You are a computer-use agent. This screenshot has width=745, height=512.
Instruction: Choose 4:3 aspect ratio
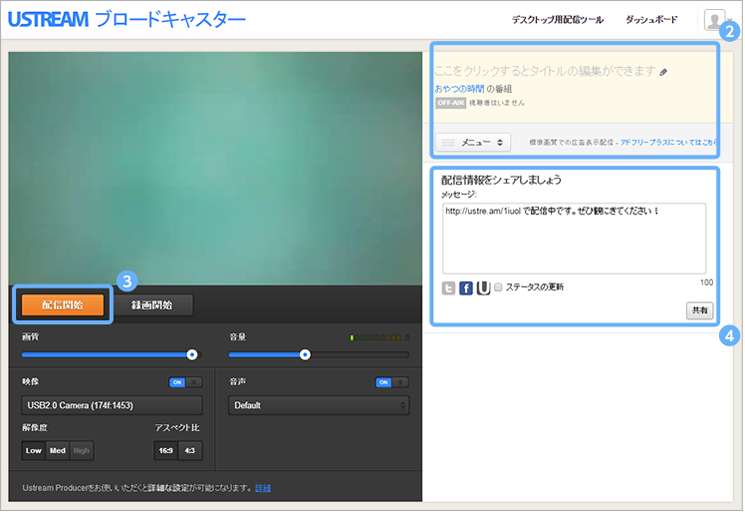[x=190, y=450]
